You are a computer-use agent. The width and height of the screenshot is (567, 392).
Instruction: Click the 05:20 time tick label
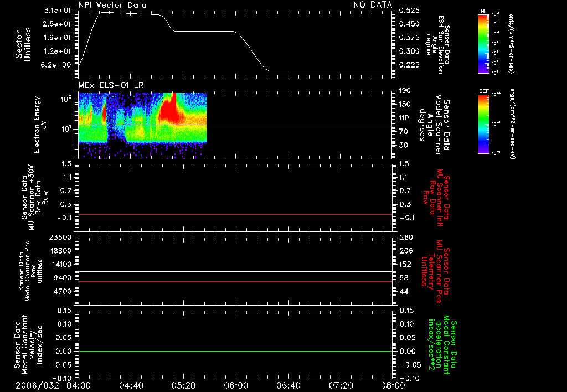183,385
